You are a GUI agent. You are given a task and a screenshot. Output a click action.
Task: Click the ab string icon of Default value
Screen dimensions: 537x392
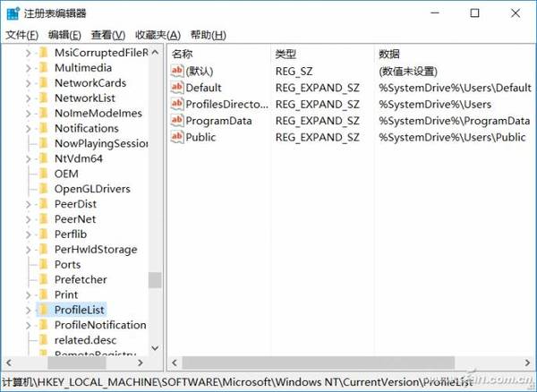click(177, 88)
